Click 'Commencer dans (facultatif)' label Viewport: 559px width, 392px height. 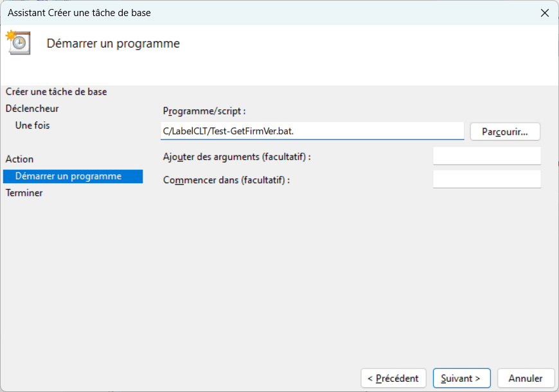227,180
